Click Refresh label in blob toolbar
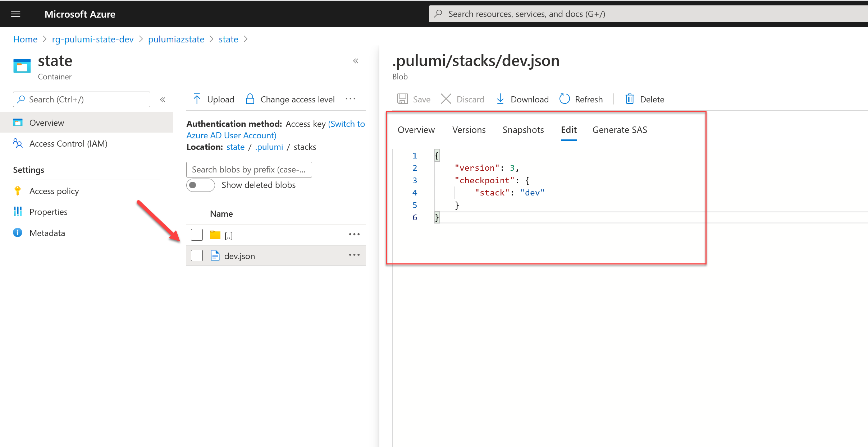The image size is (868, 447). tap(589, 100)
